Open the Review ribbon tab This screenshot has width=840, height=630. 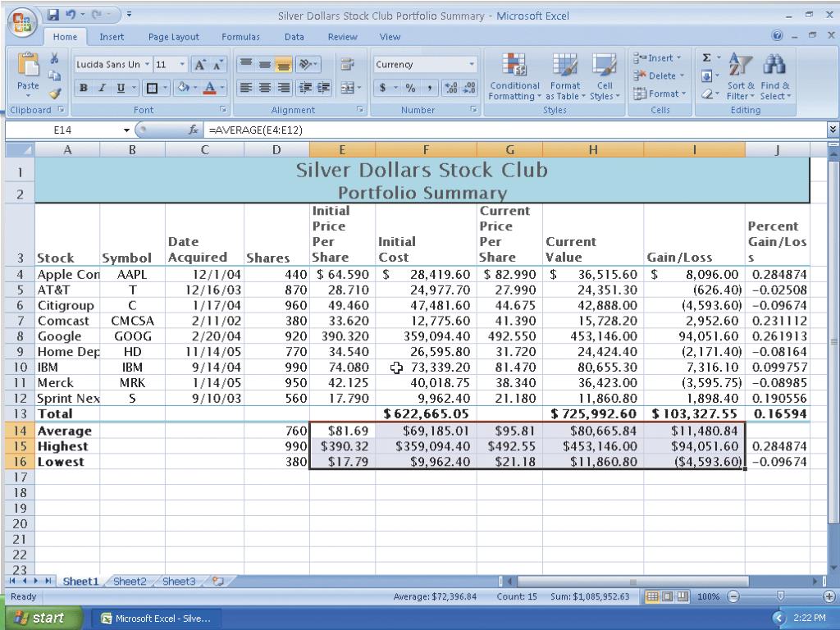[x=342, y=37]
